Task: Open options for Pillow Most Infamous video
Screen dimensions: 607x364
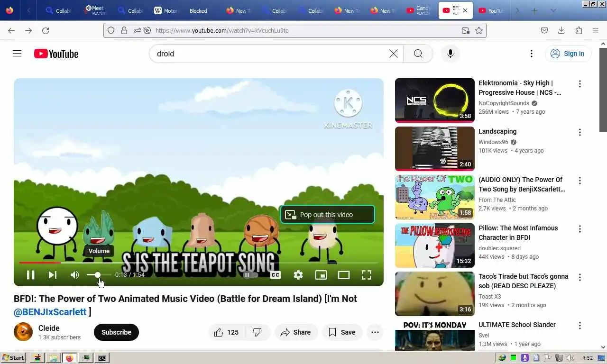Action: [579, 229]
